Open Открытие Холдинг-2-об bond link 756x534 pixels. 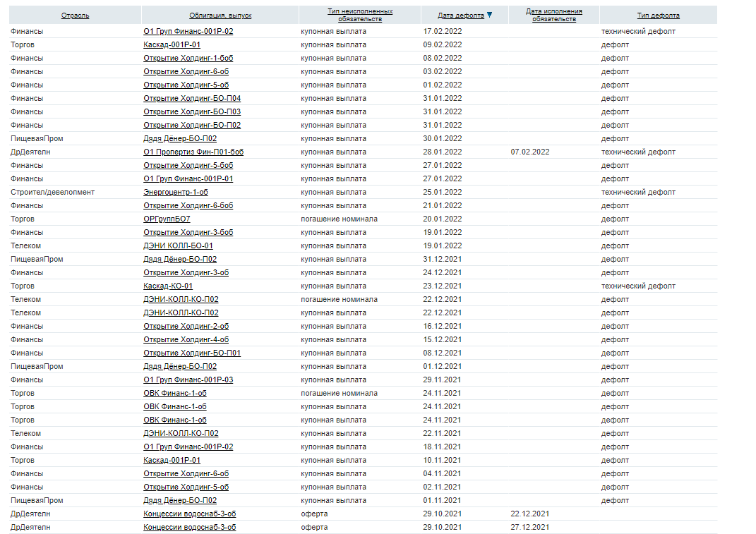(x=186, y=327)
